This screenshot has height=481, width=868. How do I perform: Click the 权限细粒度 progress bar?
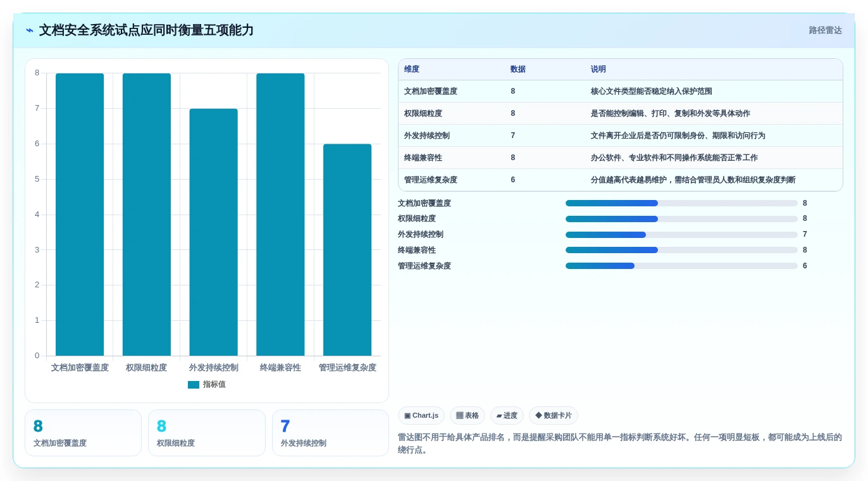[x=681, y=219]
